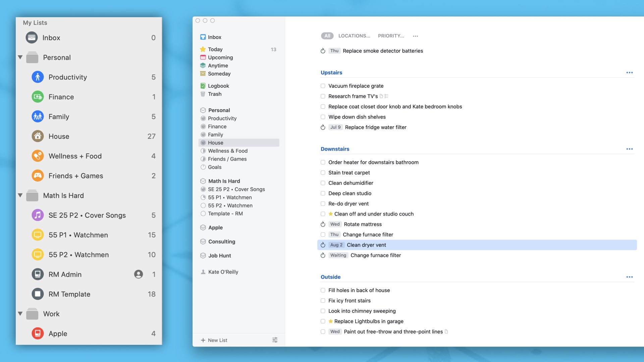Select the All filter tag
This screenshot has height=362, width=644.
coord(327,36)
